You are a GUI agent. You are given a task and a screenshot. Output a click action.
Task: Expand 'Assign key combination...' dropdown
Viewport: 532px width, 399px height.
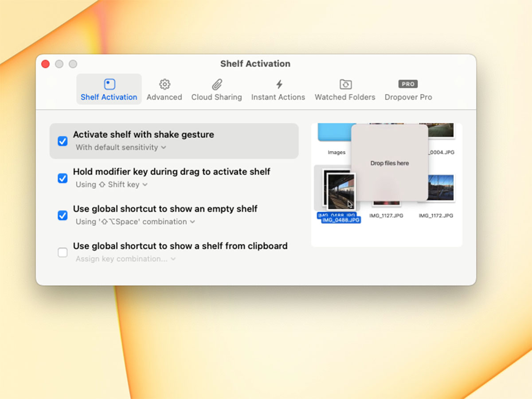(x=125, y=259)
